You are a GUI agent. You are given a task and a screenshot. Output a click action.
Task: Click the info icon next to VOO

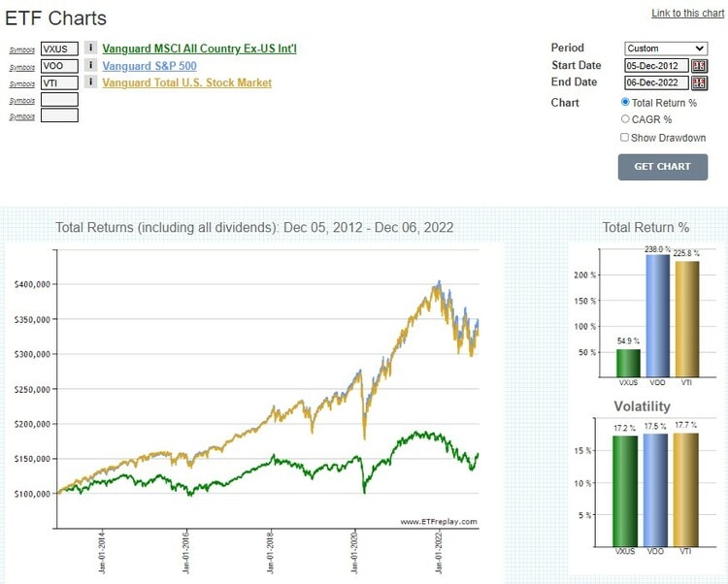[90, 66]
